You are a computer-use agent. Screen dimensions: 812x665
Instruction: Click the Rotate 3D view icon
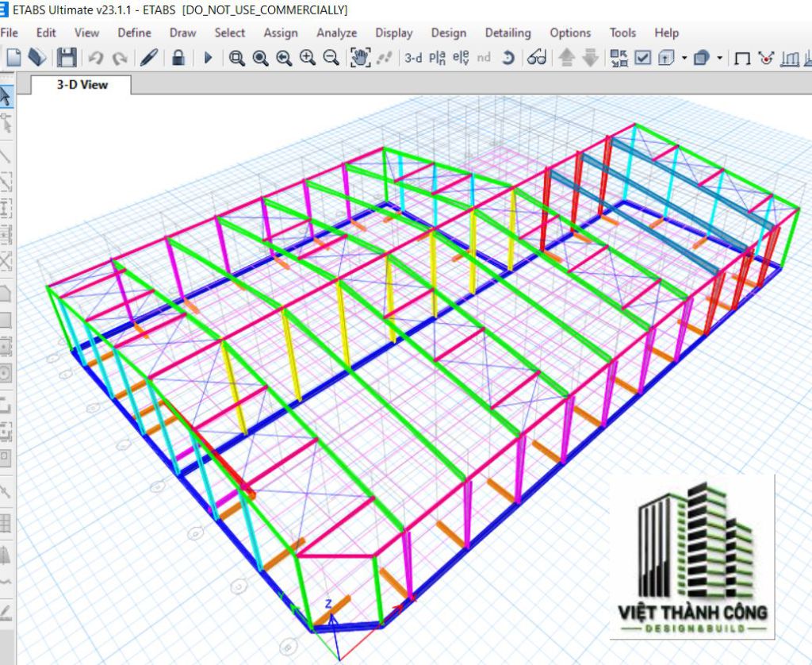pos(508,58)
